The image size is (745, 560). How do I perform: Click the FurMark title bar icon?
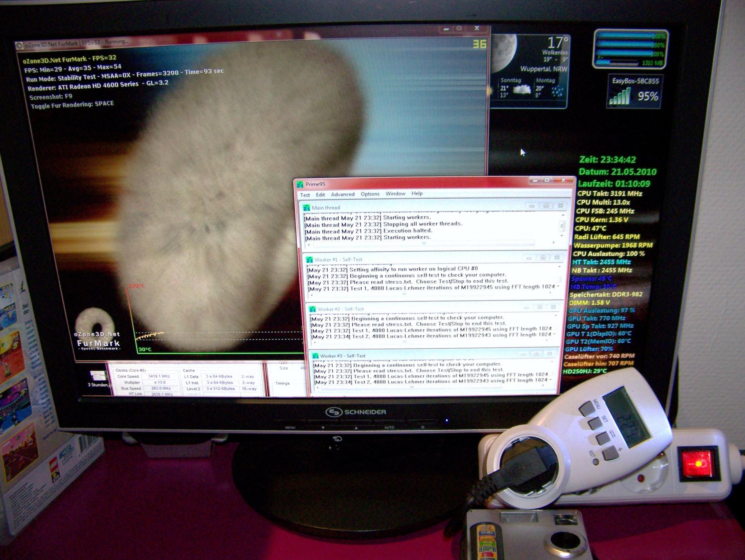click(x=19, y=46)
